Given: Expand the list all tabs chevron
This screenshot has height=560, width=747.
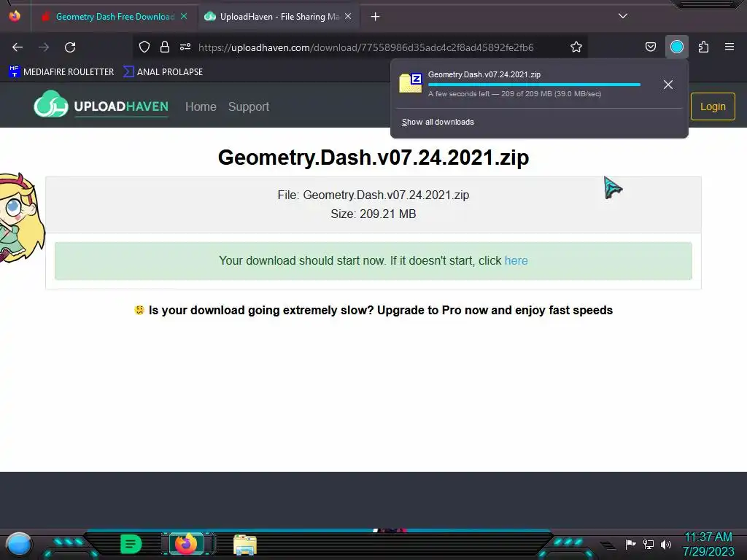Looking at the screenshot, I should (623, 16).
